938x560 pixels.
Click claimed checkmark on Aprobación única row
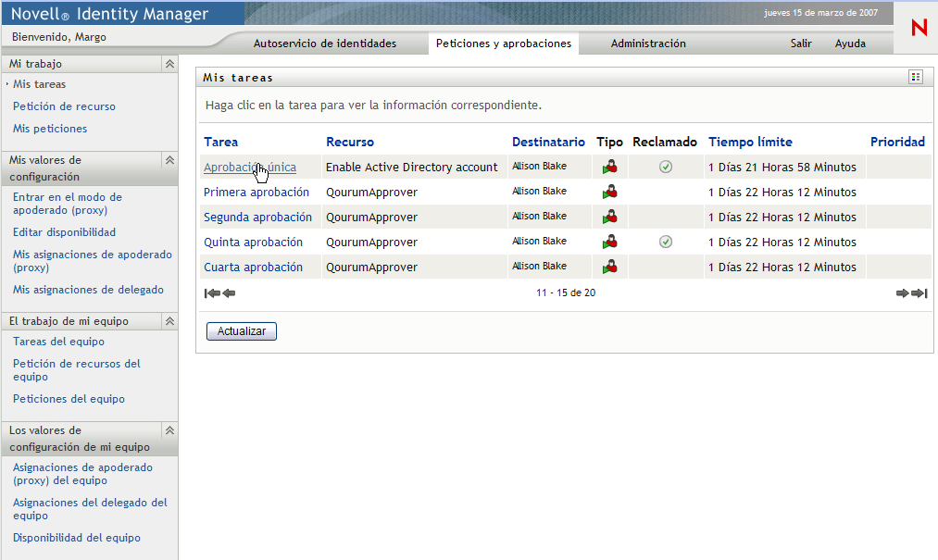point(665,167)
